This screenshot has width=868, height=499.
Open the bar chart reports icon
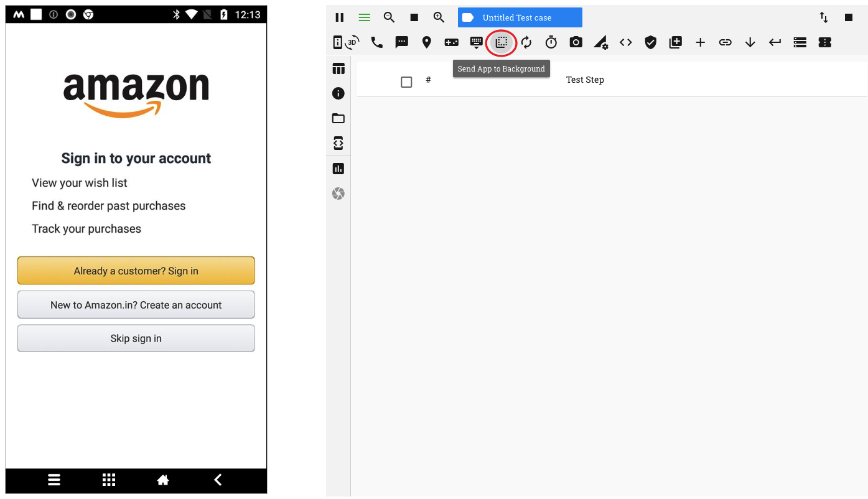pos(338,169)
